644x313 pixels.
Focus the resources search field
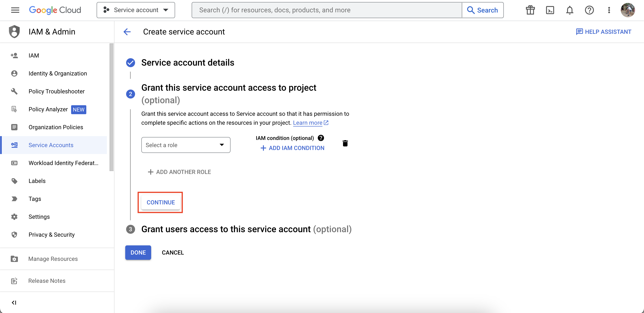point(327,10)
